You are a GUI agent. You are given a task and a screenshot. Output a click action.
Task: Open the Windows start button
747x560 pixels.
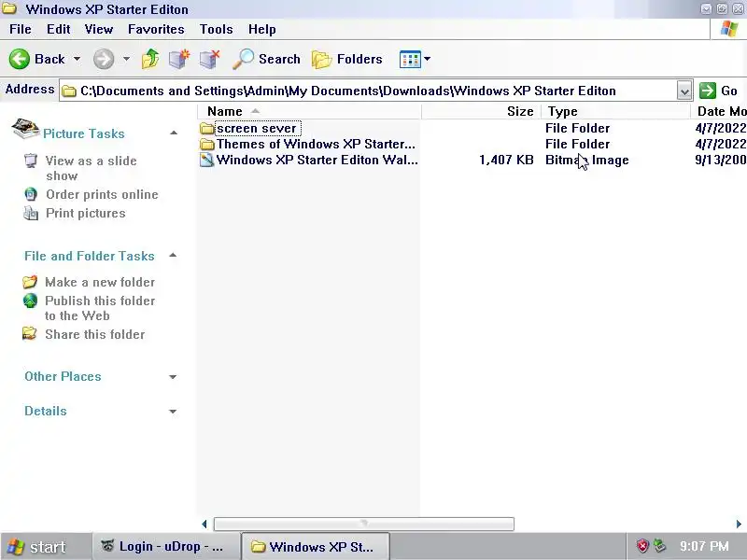coord(45,547)
